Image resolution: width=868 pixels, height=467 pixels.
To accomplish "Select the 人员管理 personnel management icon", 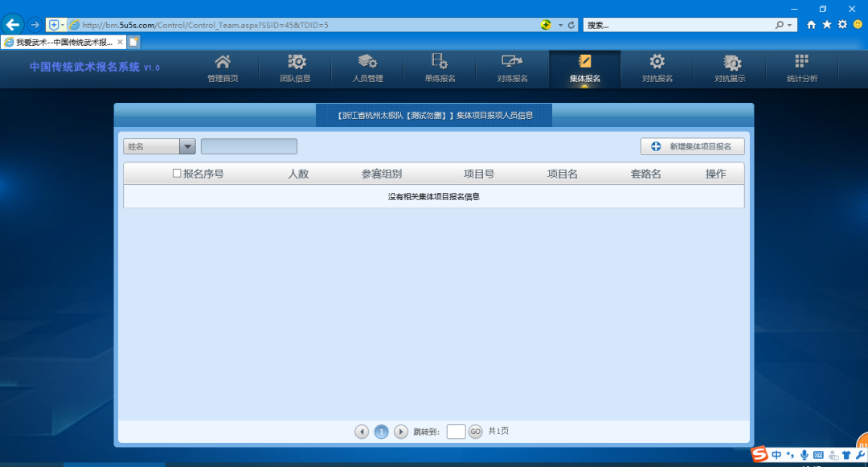I will 367,61.
